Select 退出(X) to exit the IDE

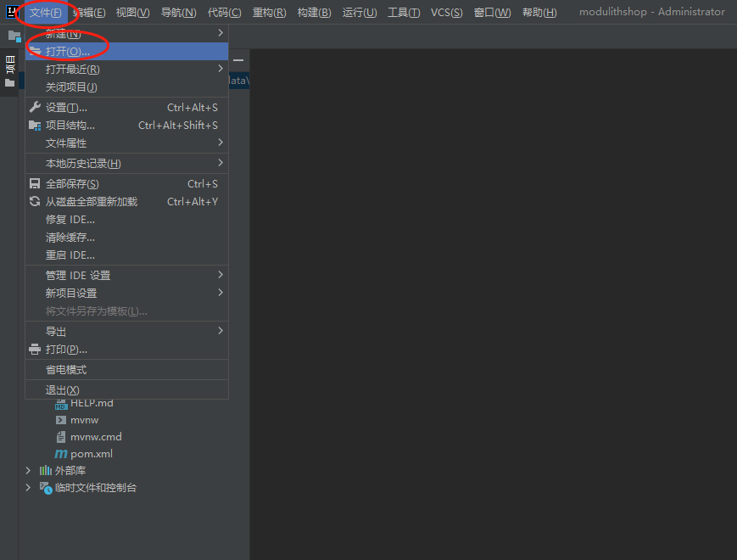(x=63, y=390)
